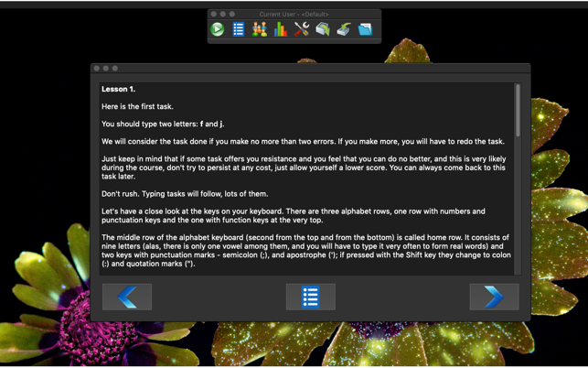Click the paragraph starting "Just keep in mind"

pos(304,168)
